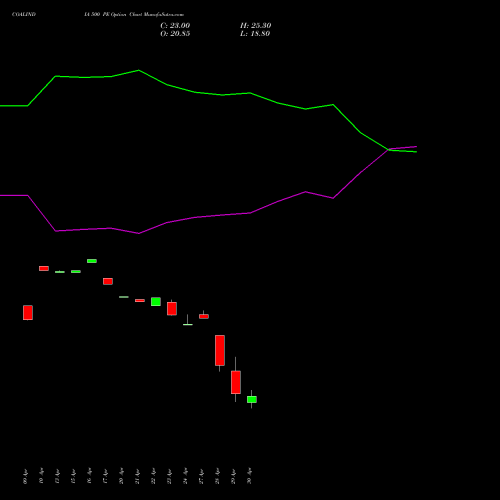This screenshot has width=500, height=500.
Task: Select the 09 Apr date label
Action: point(25,477)
